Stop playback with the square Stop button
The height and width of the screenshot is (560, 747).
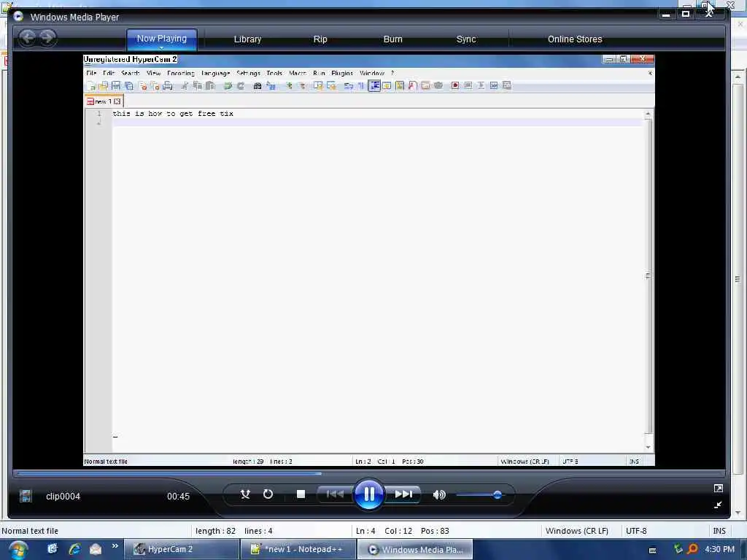301,494
